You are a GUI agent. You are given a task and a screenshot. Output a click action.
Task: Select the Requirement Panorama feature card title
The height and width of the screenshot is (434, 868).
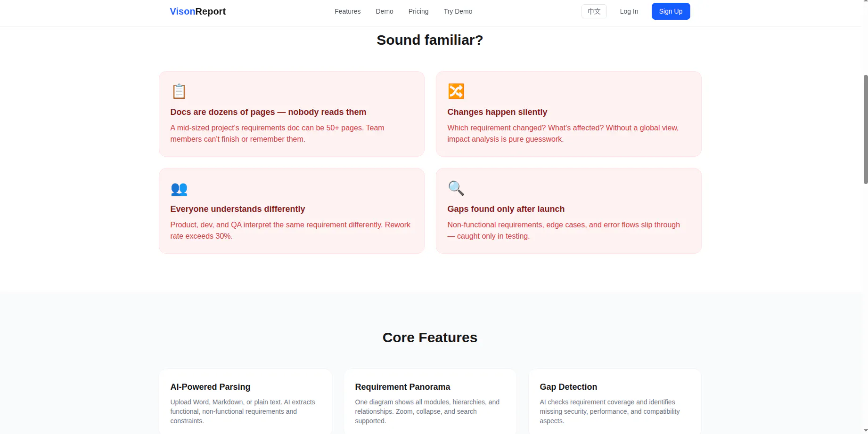pos(402,387)
